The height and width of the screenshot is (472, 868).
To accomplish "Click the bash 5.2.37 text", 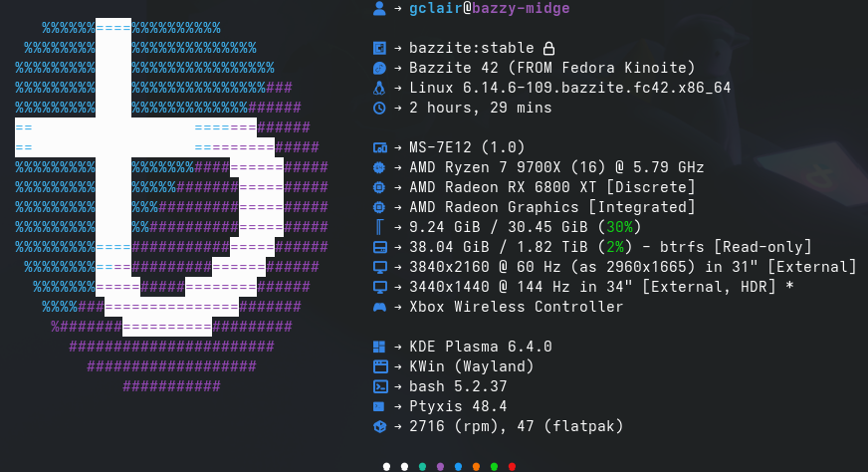I will [458, 386].
